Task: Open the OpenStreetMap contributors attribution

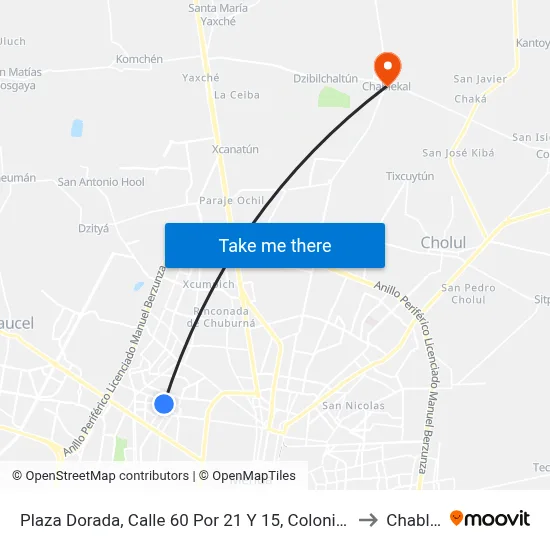Action: click(100, 476)
